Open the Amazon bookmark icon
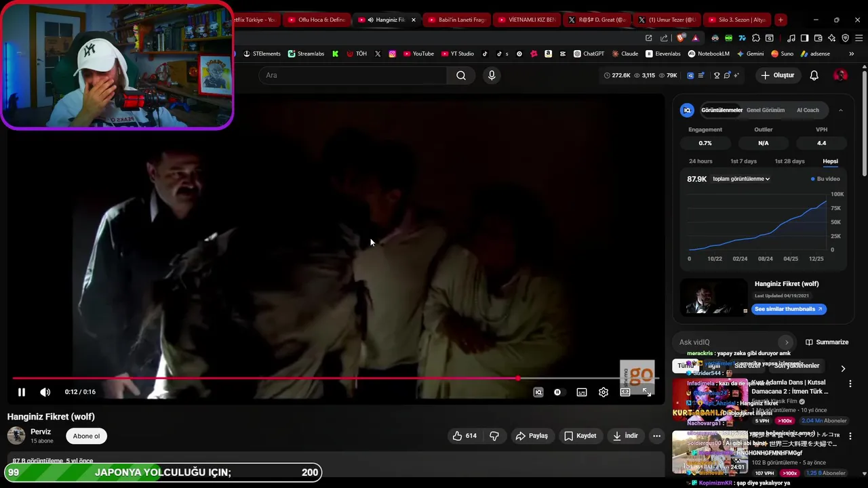Viewport: 868px width, 488px height. pyautogui.click(x=548, y=54)
